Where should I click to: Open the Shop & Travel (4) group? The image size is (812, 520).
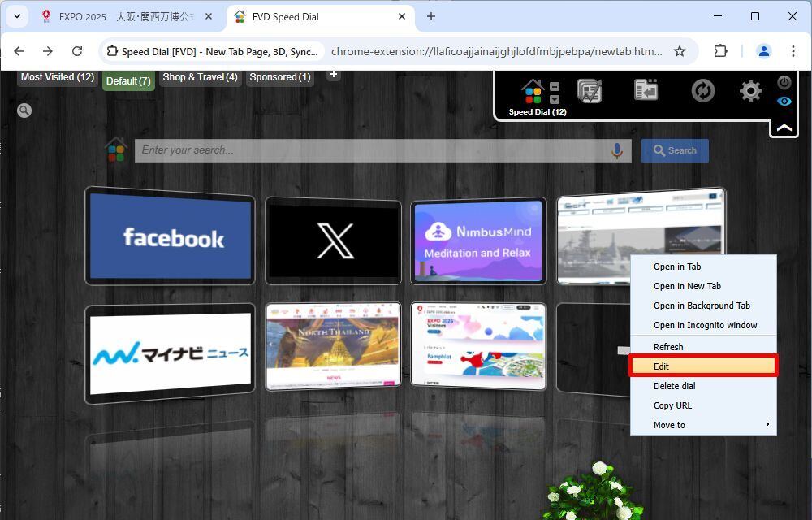[x=200, y=77]
